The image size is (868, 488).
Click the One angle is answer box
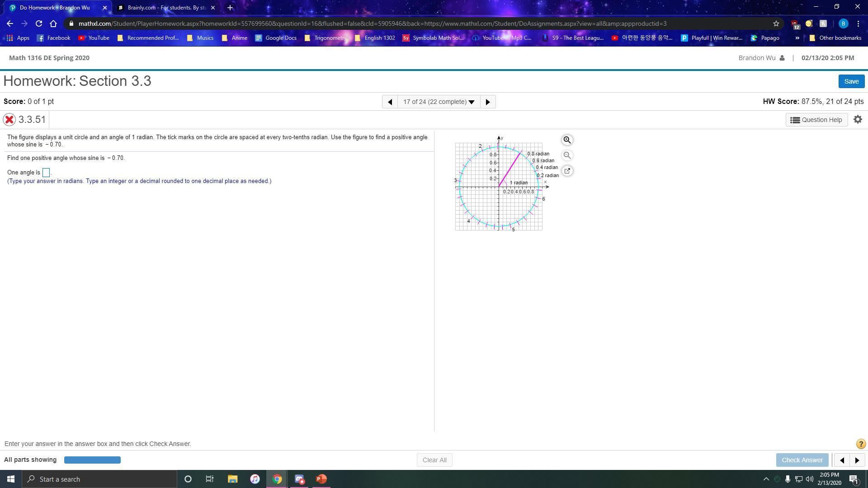pos(46,173)
